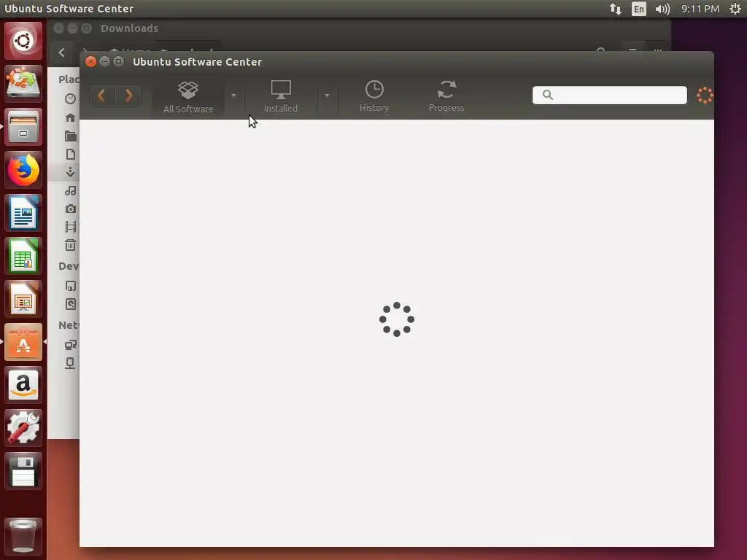Open the History view
Viewport: 747px width, 560px height.
(x=374, y=97)
